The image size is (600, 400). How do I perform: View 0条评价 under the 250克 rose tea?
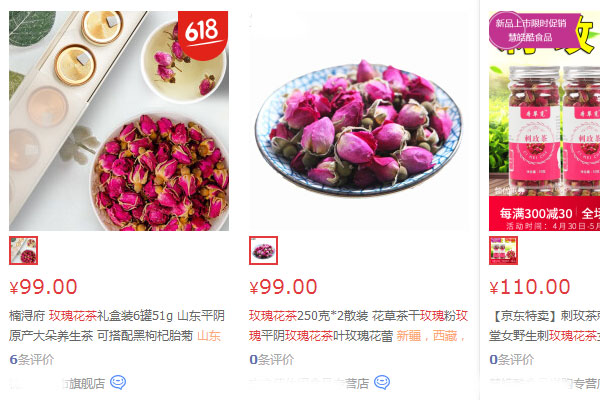click(271, 359)
